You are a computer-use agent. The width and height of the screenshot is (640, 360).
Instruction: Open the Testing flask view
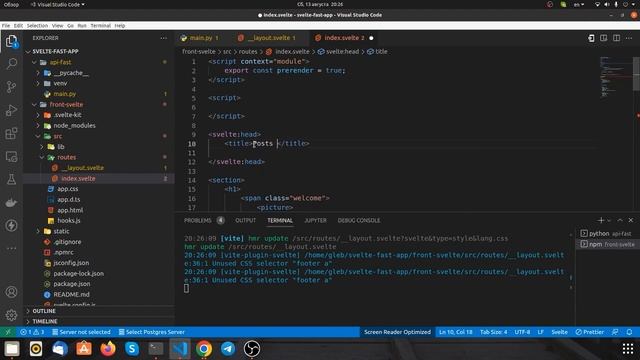[11, 179]
